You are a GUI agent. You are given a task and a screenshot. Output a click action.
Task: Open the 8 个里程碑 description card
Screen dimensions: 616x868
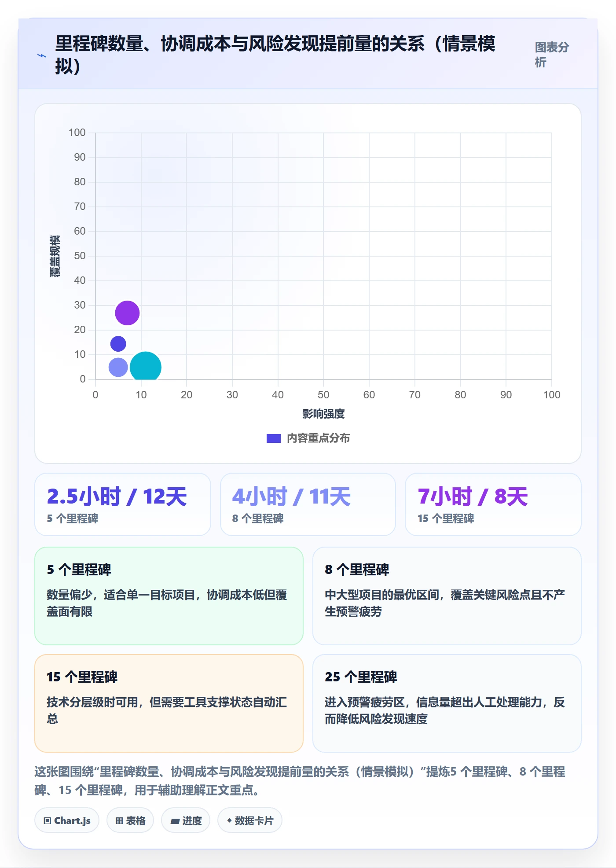(447, 596)
